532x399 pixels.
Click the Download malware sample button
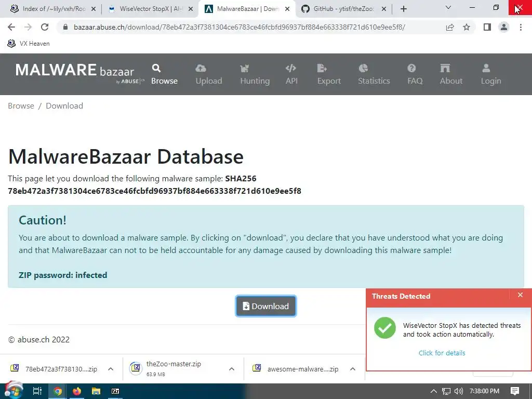coord(265,306)
